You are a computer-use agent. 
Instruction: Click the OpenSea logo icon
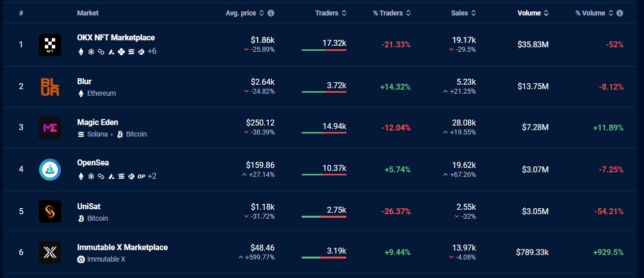[x=50, y=169]
